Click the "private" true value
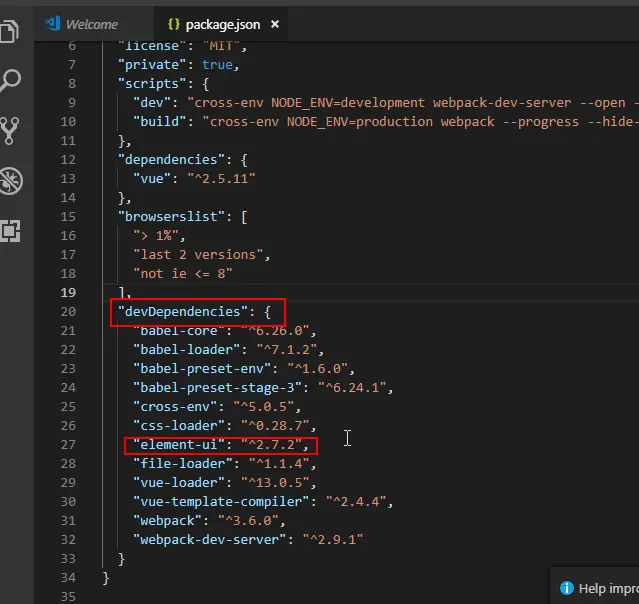The image size is (639, 604). point(217,64)
